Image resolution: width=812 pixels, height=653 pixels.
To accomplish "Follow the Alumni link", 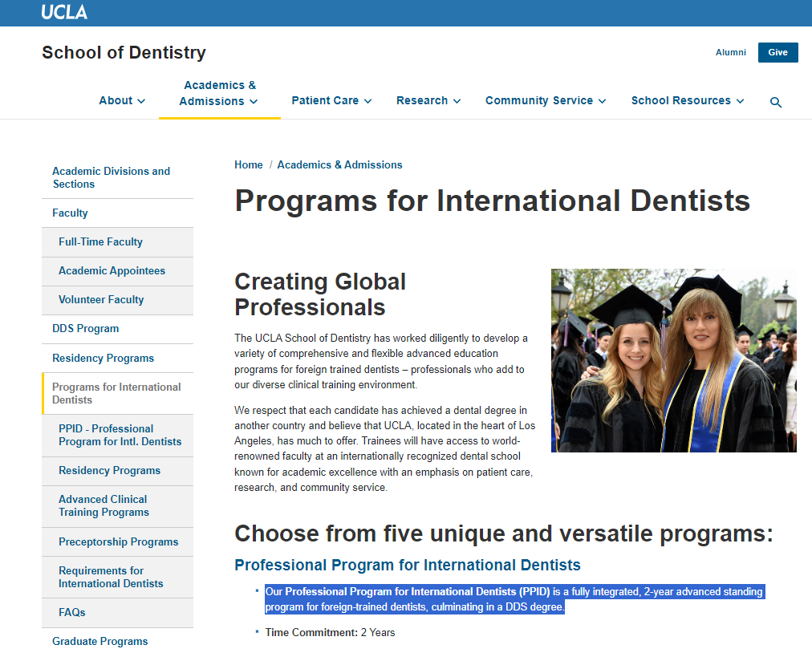I will (730, 52).
